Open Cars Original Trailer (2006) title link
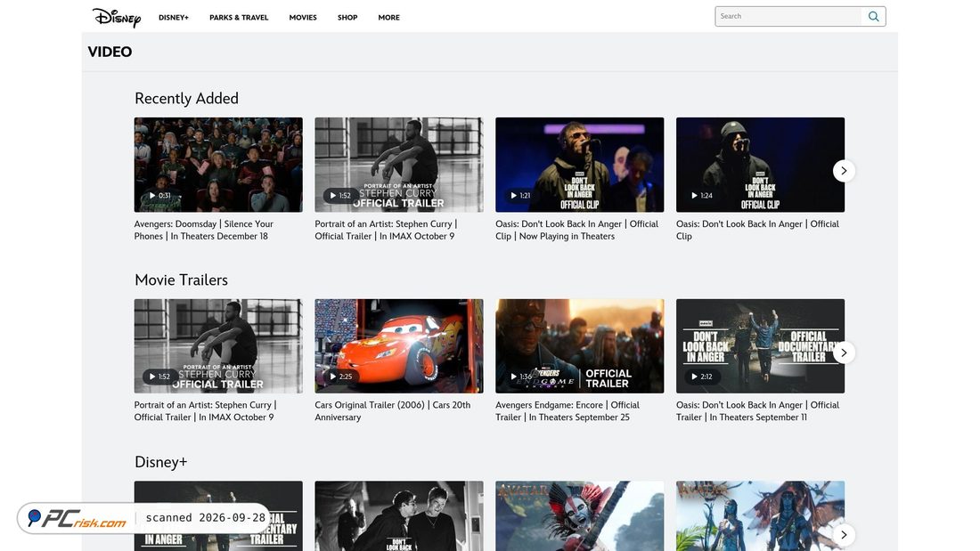Viewport: 980px width, 551px height. 393,411
